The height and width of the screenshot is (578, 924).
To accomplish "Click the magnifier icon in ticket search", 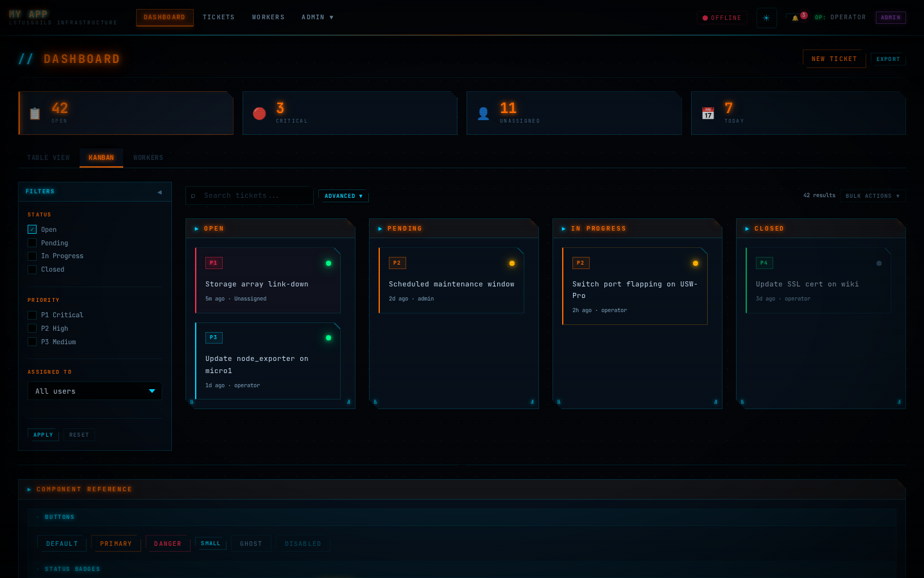I will pos(193,196).
